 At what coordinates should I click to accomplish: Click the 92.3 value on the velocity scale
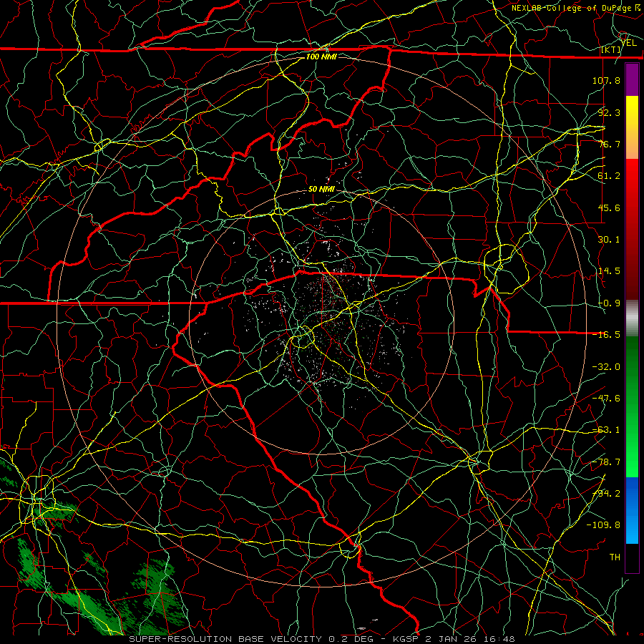pyautogui.click(x=609, y=112)
